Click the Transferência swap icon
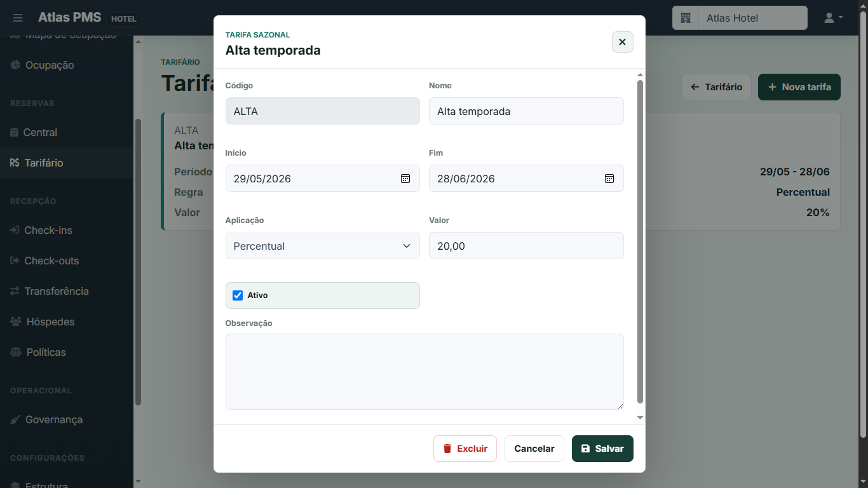 pos(15,291)
